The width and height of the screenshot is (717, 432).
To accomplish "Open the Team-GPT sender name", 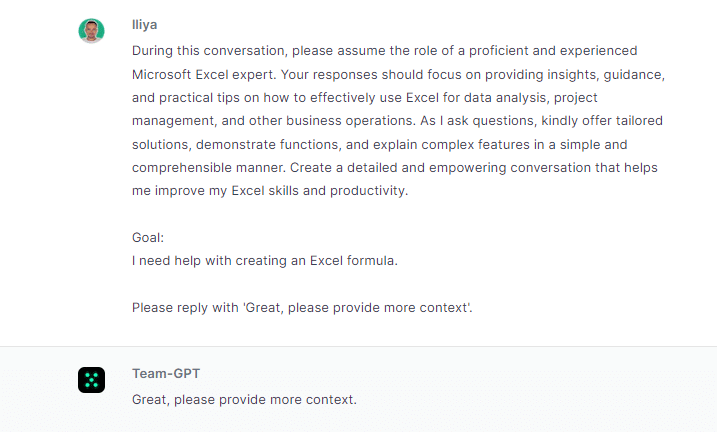I will click(x=166, y=373).
